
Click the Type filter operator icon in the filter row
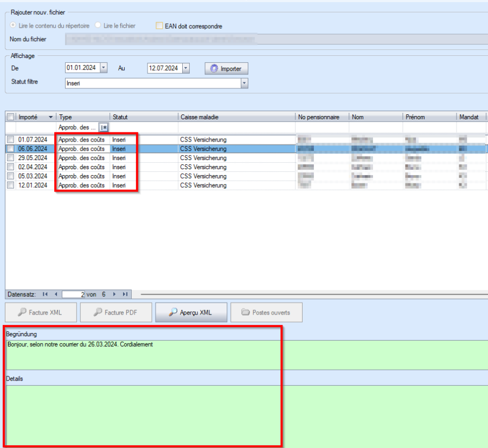[104, 127]
